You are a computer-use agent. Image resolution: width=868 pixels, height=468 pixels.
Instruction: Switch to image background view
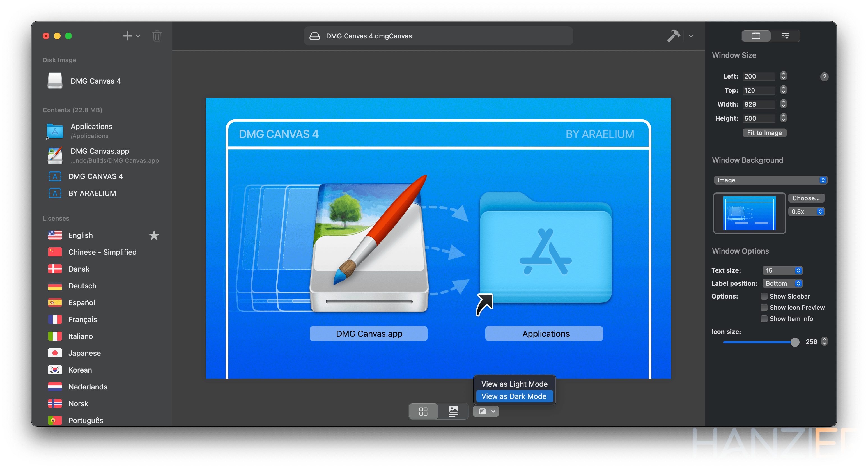click(453, 411)
